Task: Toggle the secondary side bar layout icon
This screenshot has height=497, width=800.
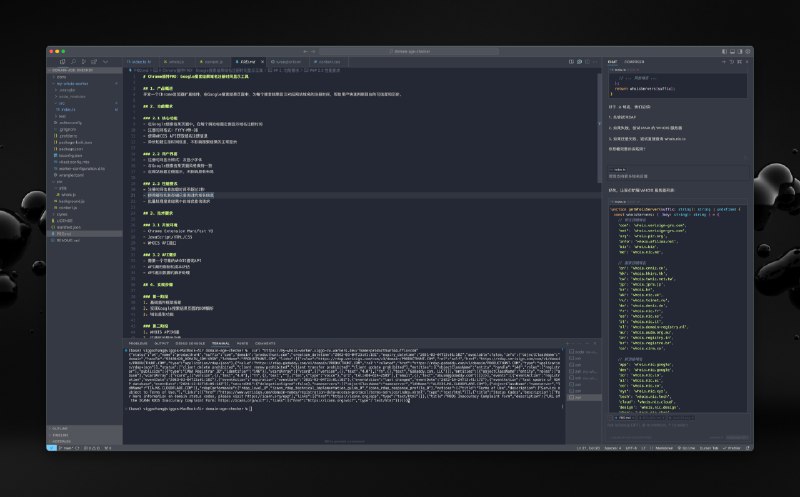Action: 740,52
